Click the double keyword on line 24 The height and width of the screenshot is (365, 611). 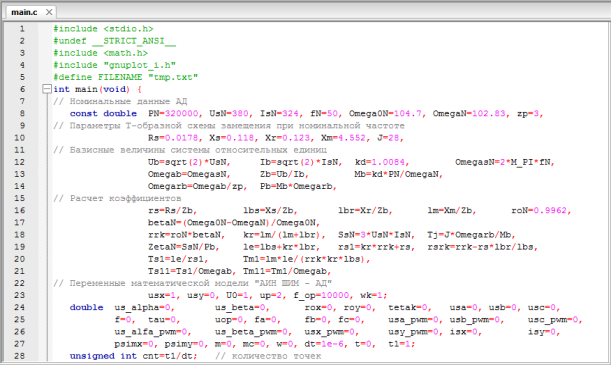point(87,307)
